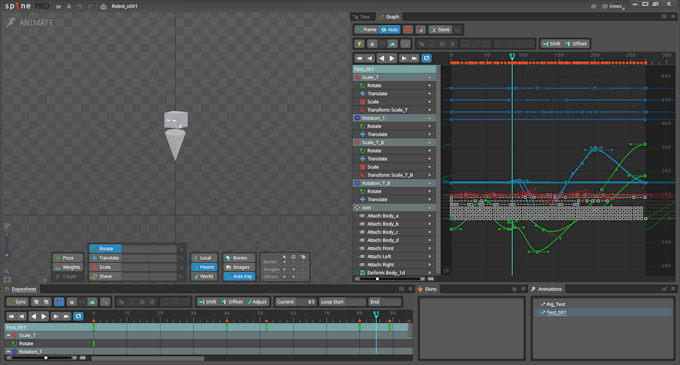Enable the Auto mode in Graph toolbar
The image size is (680, 365).
pos(389,29)
